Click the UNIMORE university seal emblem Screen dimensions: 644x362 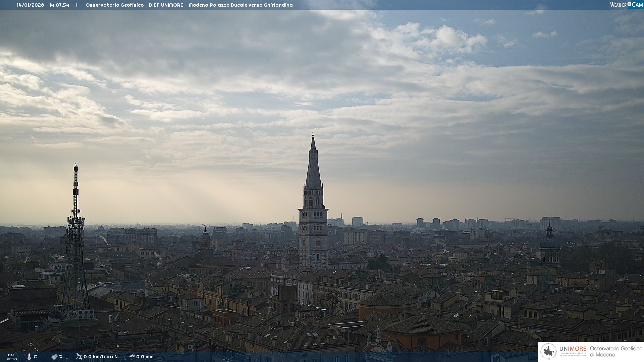point(549,351)
